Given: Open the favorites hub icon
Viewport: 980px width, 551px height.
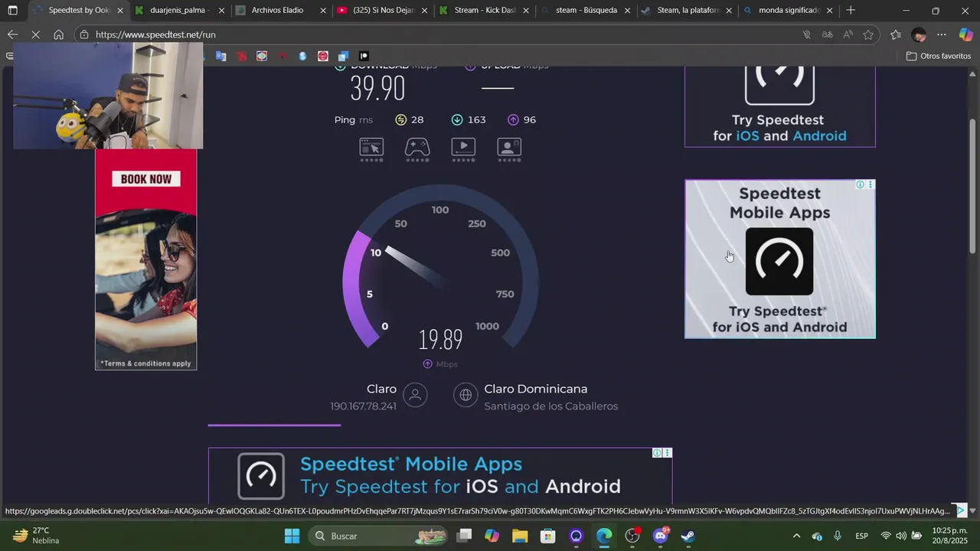Looking at the screenshot, I should [x=896, y=34].
